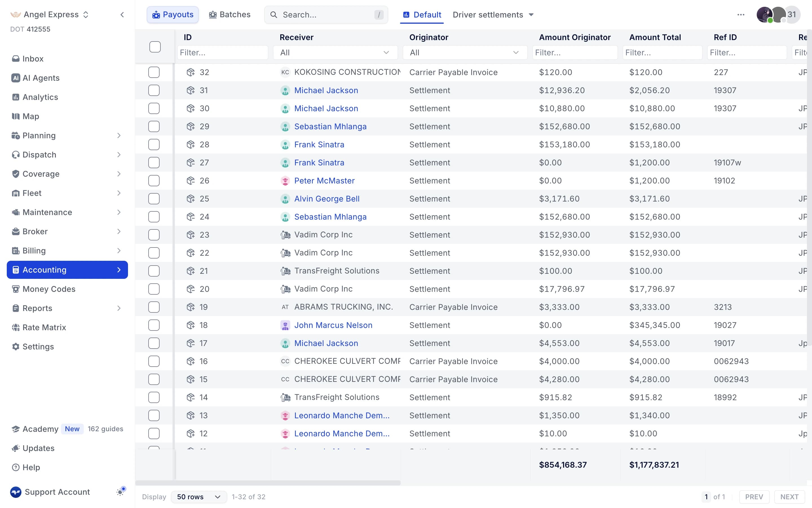Click the horizontal table scrollbar
Viewport: 812px width, 508px height.
point(268,483)
